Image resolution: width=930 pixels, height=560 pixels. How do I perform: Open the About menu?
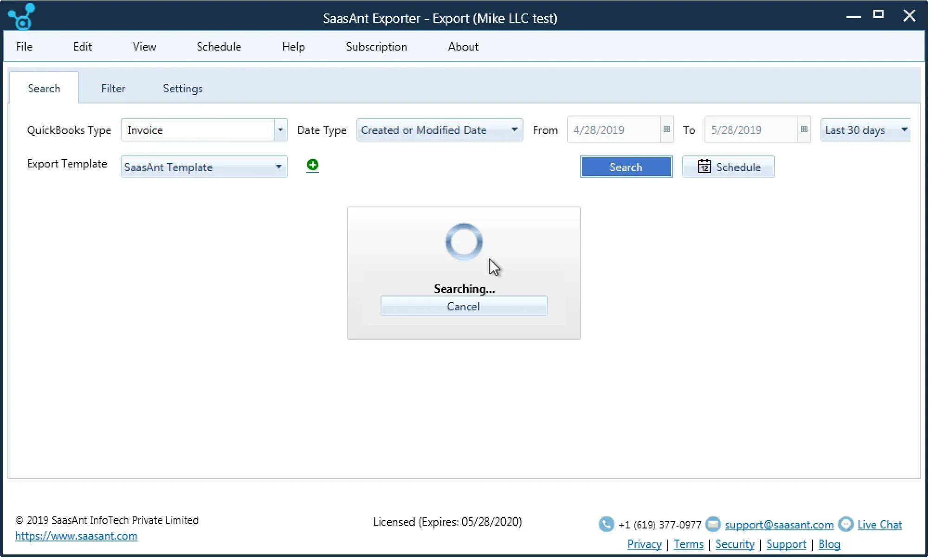(x=463, y=46)
